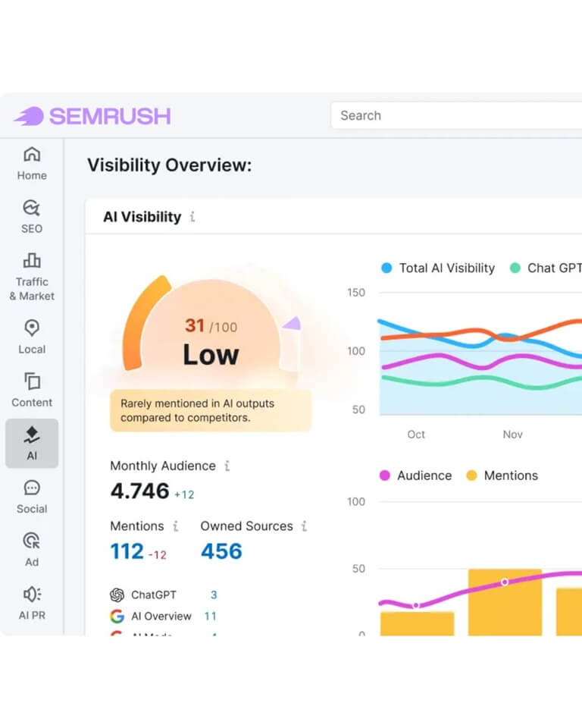Click the Mentions value 112

127,551
